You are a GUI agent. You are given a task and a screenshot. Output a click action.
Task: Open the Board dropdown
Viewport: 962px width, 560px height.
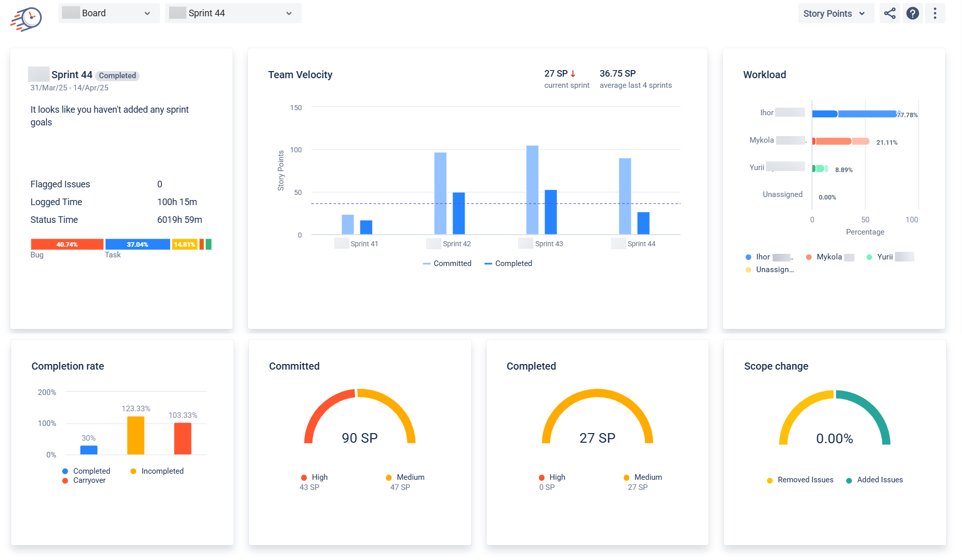pos(108,13)
